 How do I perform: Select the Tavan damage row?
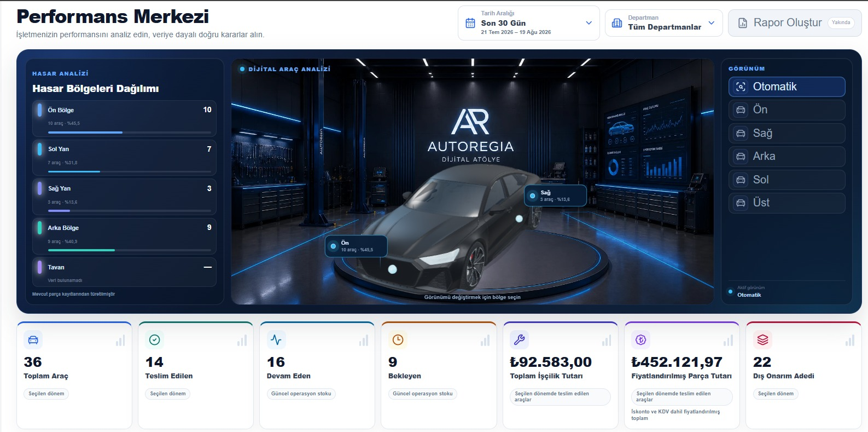124,273
